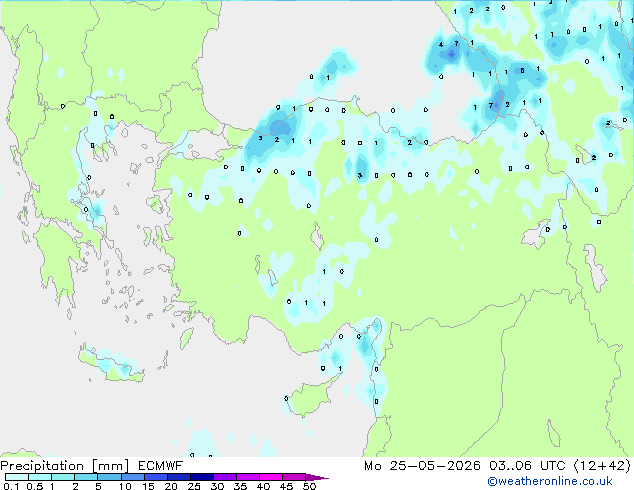Click the 40–45 mm magenta legend box
Viewport: 634px width, 490px height.
pos(271,477)
